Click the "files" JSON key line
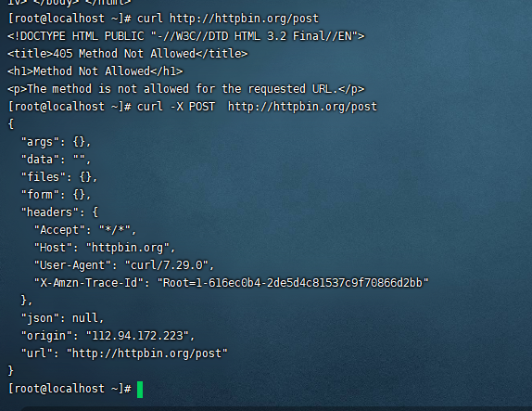 tap(59, 177)
